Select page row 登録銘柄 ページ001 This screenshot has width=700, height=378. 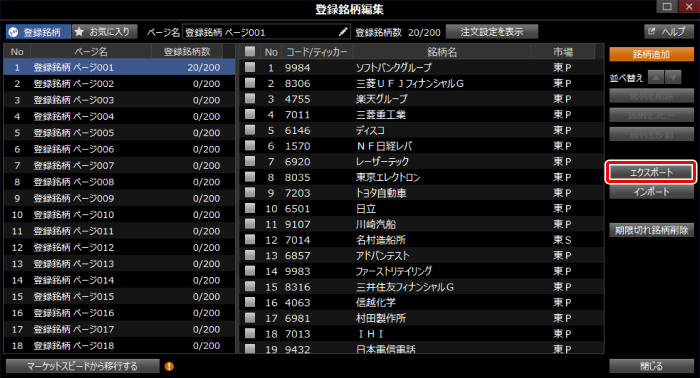(x=119, y=67)
